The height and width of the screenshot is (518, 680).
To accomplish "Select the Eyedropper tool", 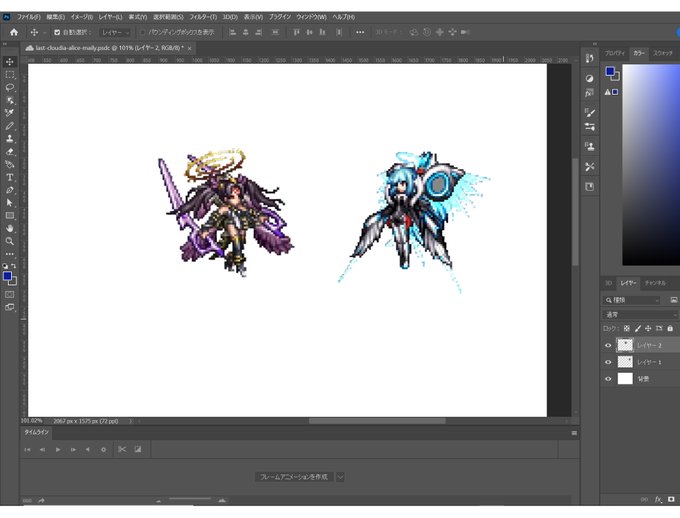I will click(x=10, y=113).
